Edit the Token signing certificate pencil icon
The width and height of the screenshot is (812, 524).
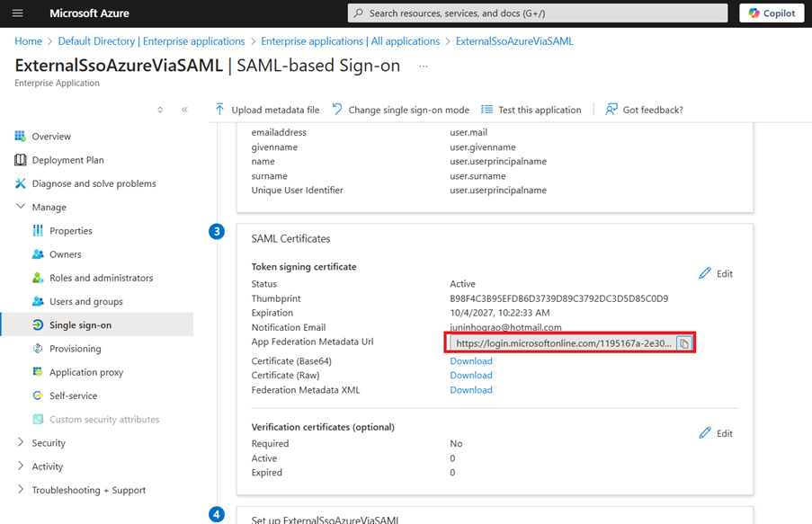click(x=705, y=273)
